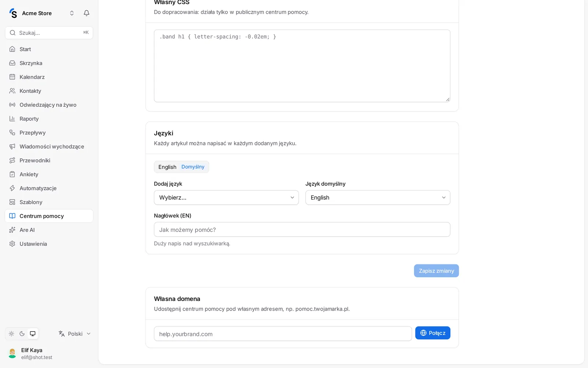The height and width of the screenshot is (368, 588).
Task: Open the Skrzynka inbox icon
Action: [12, 63]
